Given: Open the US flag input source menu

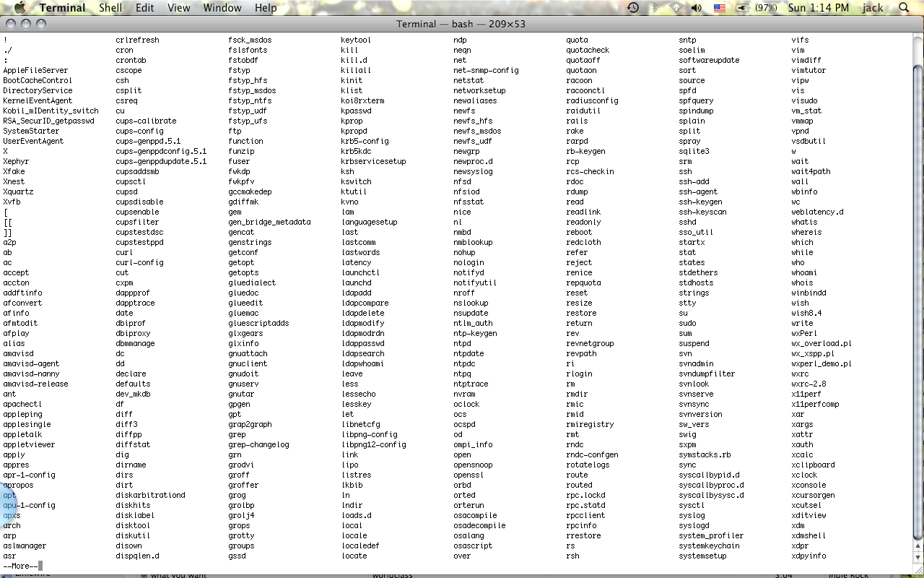Looking at the screenshot, I should pyautogui.click(x=718, y=8).
